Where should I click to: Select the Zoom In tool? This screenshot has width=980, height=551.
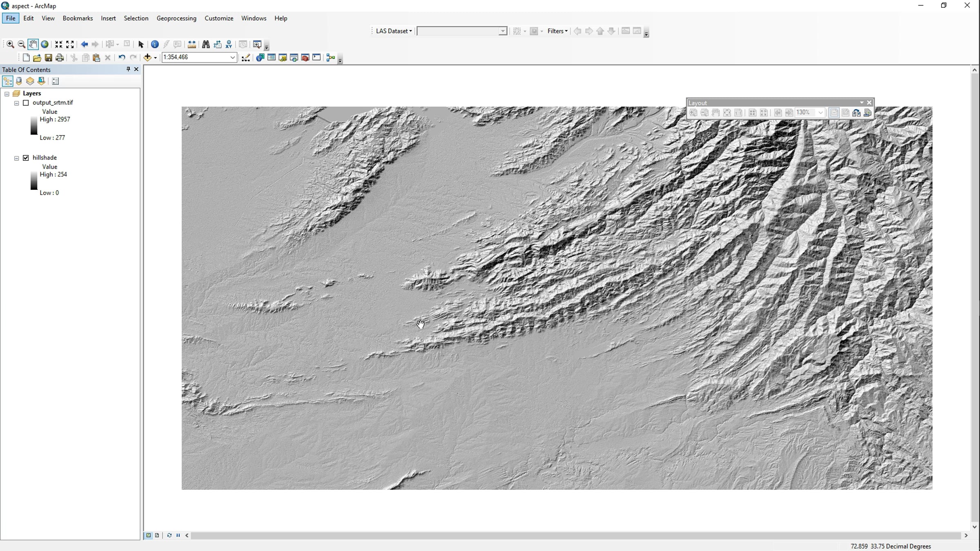[x=10, y=44]
